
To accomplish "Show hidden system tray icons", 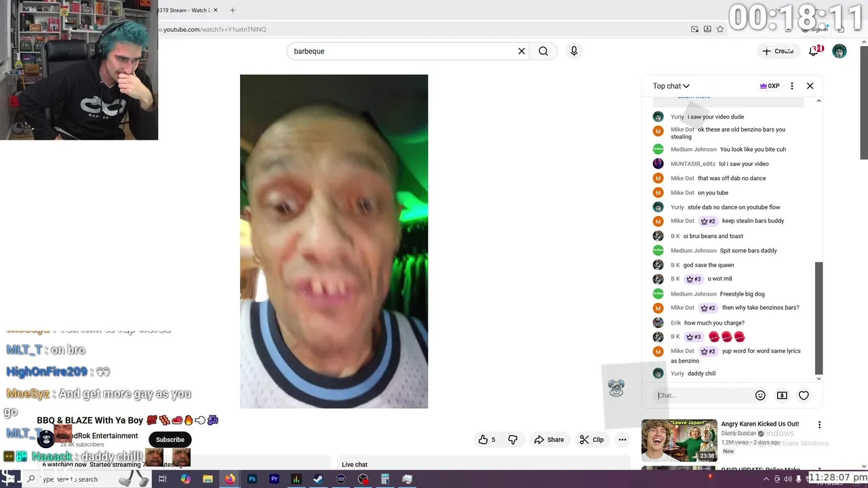I will point(767,479).
